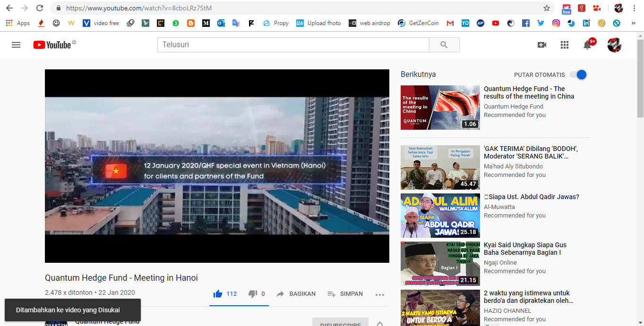Go back with the browser back arrow
The width and height of the screenshot is (644, 326).
point(9,8)
